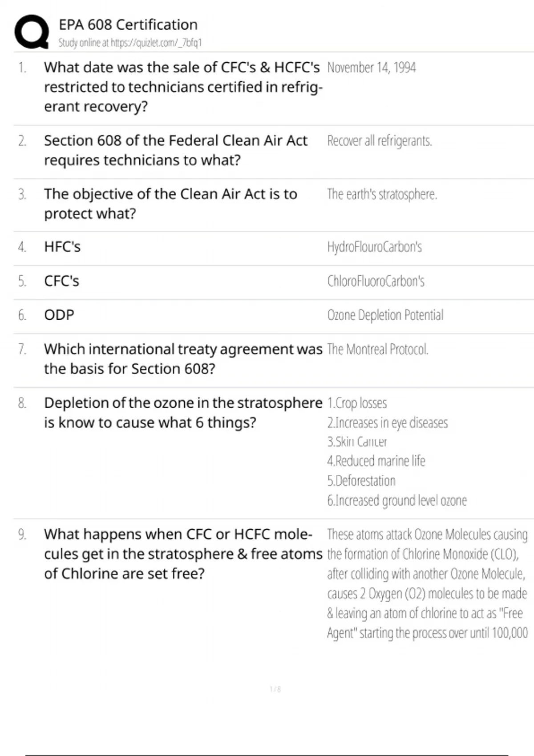The image size is (534, 756).
Task: Click the Quizlet Q logo
Action: point(32,32)
